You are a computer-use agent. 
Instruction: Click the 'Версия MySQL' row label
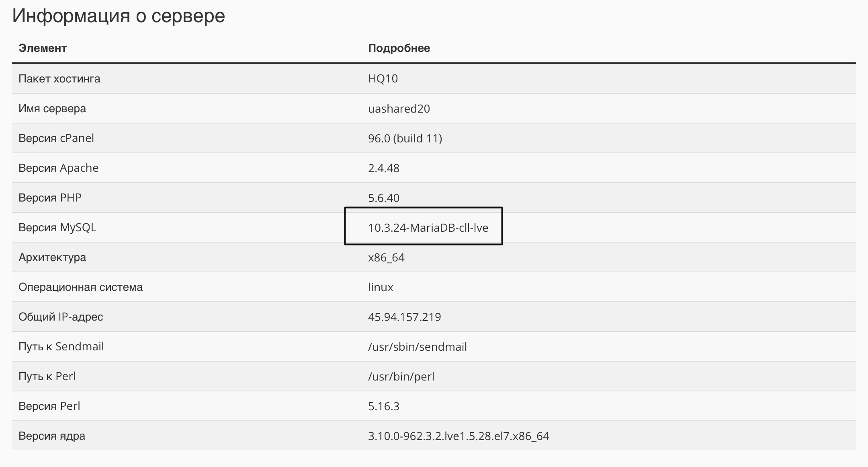[57, 228]
